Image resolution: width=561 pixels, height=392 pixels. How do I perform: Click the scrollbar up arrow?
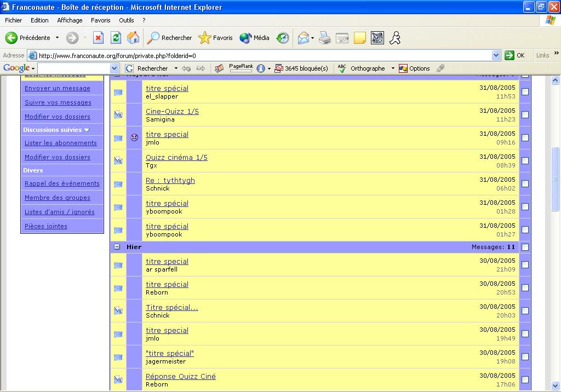tap(556, 80)
